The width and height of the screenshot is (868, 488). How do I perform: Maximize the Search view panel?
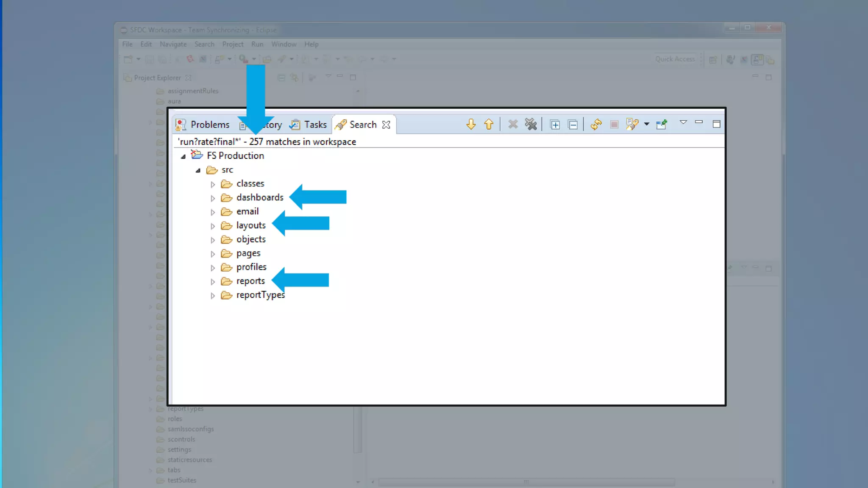coord(716,124)
